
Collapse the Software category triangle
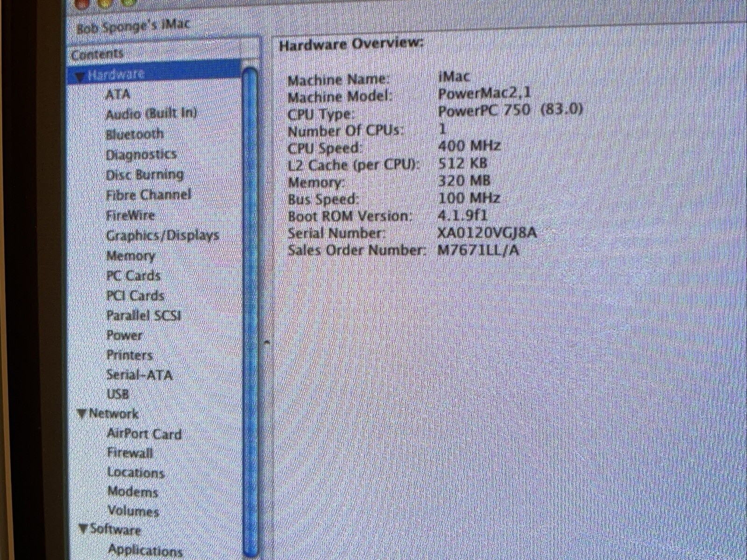click(x=83, y=529)
